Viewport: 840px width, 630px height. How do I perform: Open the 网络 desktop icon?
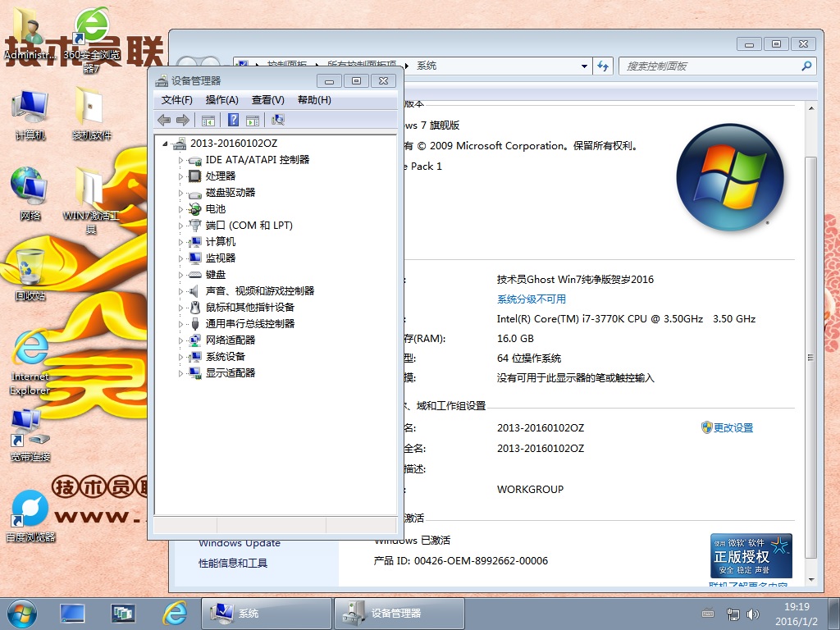[x=30, y=194]
